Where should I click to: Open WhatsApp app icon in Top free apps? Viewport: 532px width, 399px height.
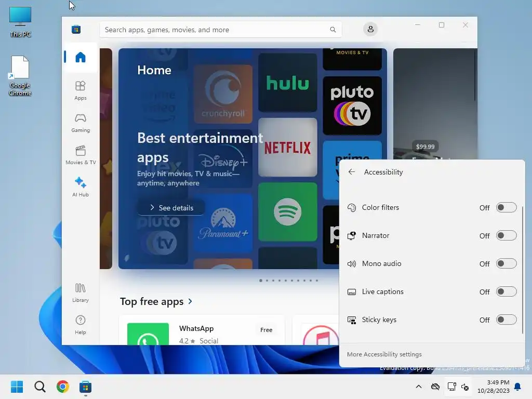(148, 334)
